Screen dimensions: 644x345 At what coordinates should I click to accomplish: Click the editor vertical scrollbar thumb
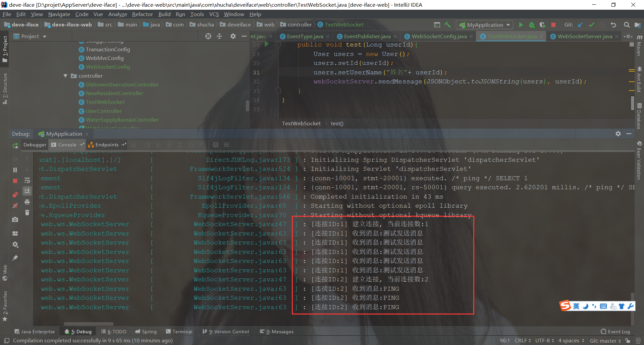point(632,103)
